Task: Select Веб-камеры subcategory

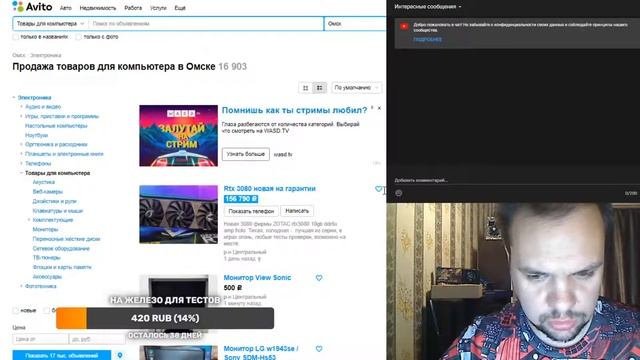Action: 48,191
